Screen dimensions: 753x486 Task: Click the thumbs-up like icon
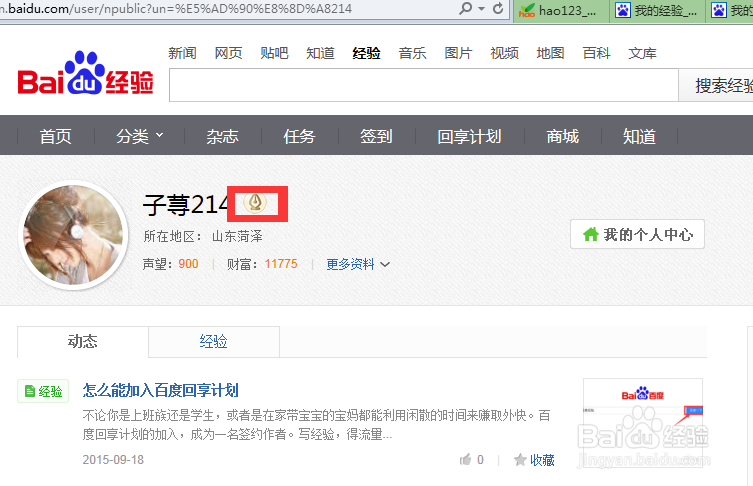[x=465, y=460]
